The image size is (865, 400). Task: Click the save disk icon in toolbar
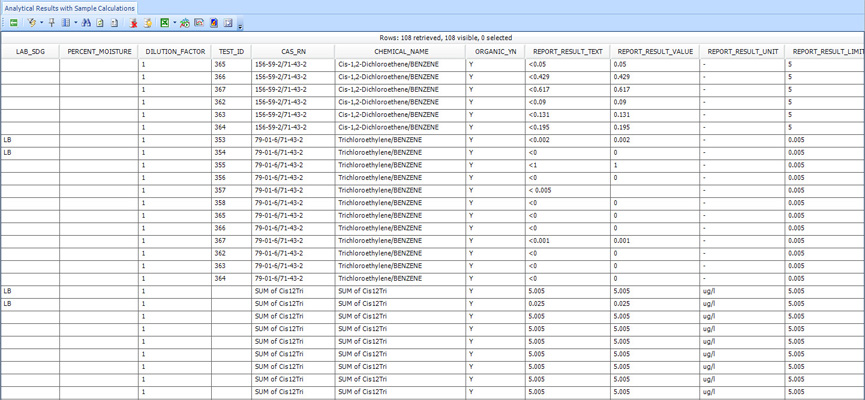228,23
